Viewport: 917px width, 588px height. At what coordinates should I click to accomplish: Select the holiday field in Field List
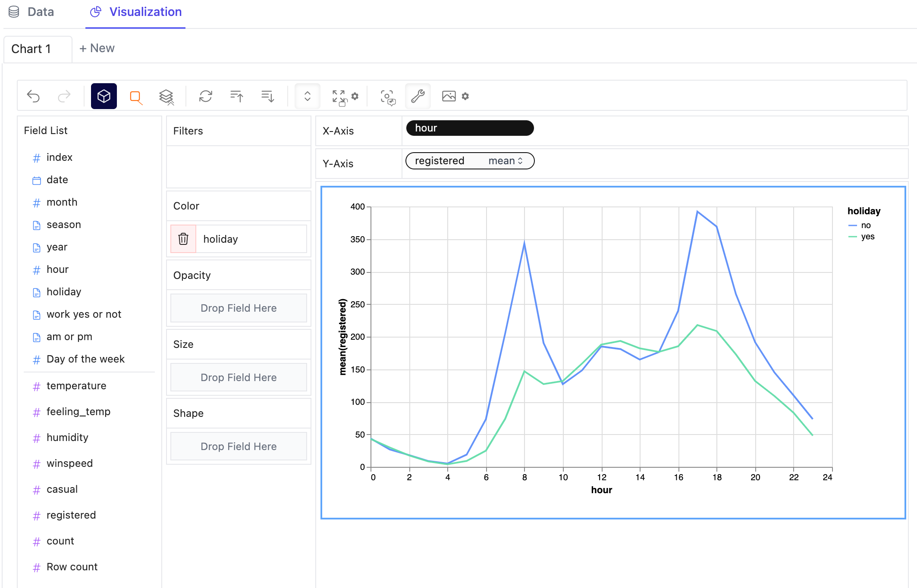coord(64,291)
